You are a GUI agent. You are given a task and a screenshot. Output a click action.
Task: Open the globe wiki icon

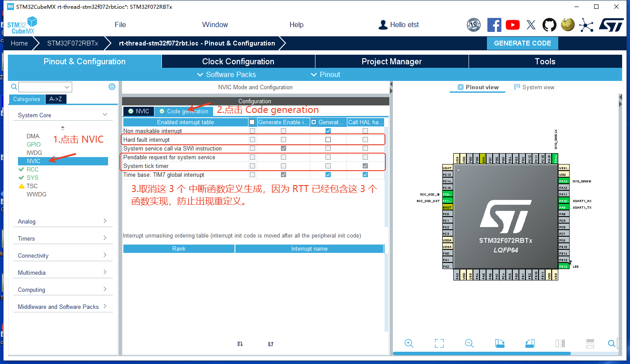tap(568, 24)
